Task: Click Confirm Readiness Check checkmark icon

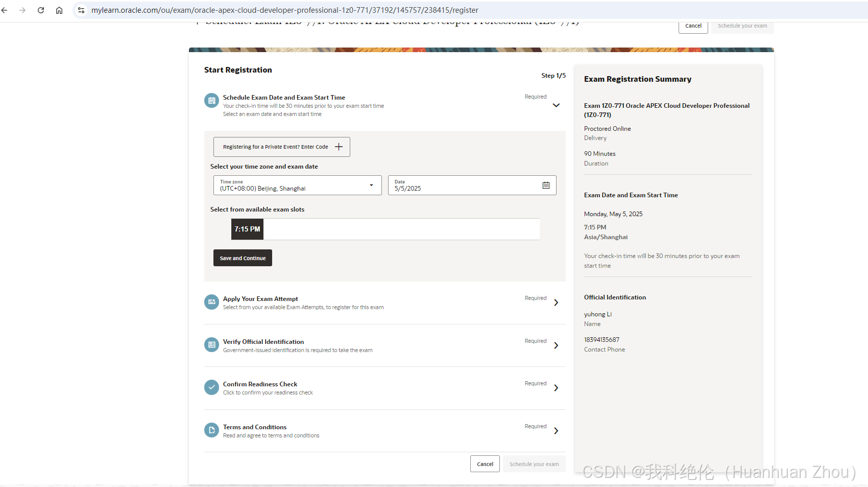Action: [211, 387]
